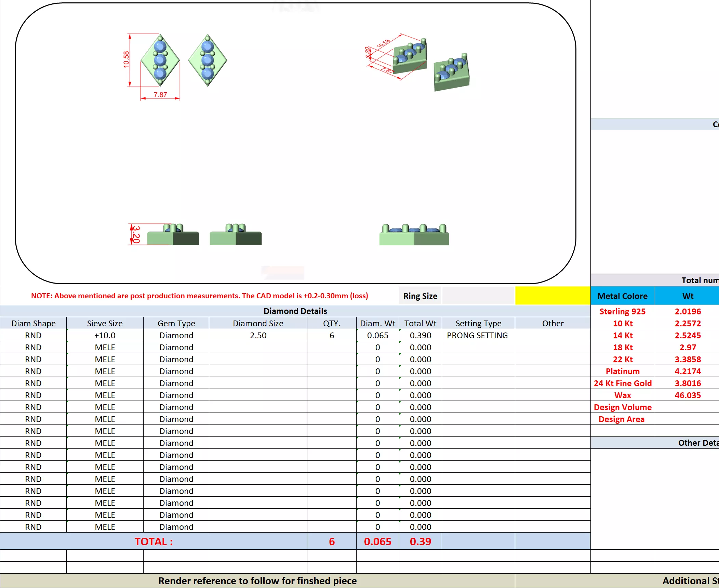
Task: Click the empty Design Volume value cell
Action: [688, 407]
